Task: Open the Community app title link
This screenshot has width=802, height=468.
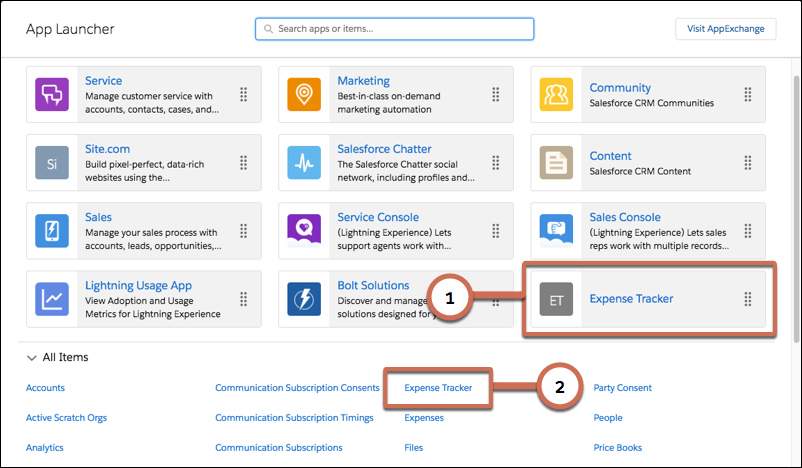Action: pyautogui.click(x=620, y=87)
